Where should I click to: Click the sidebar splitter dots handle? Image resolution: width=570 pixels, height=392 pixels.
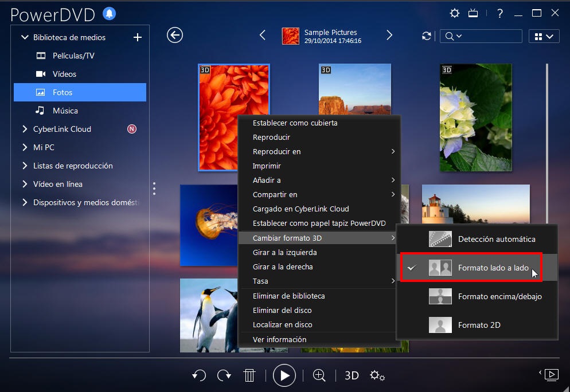click(x=154, y=189)
